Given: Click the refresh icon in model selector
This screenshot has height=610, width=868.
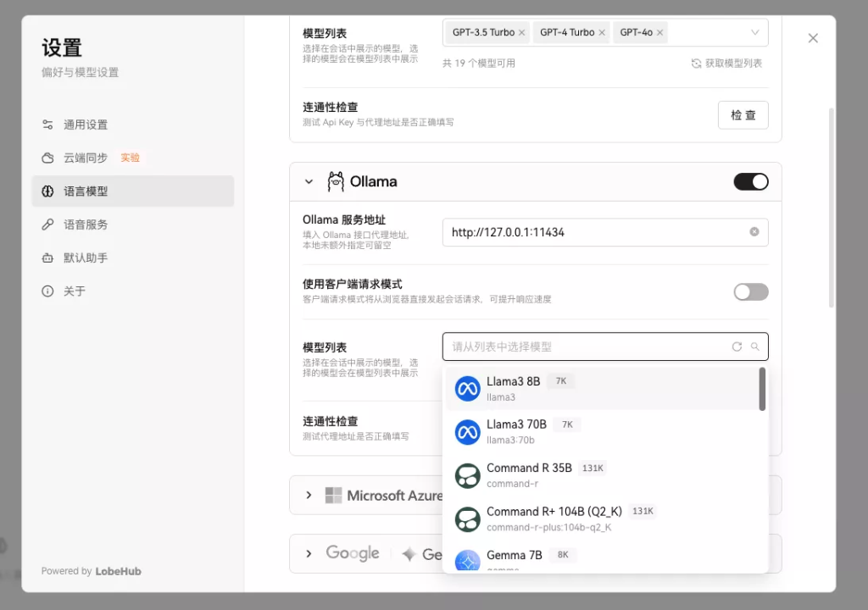Looking at the screenshot, I should (737, 347).
